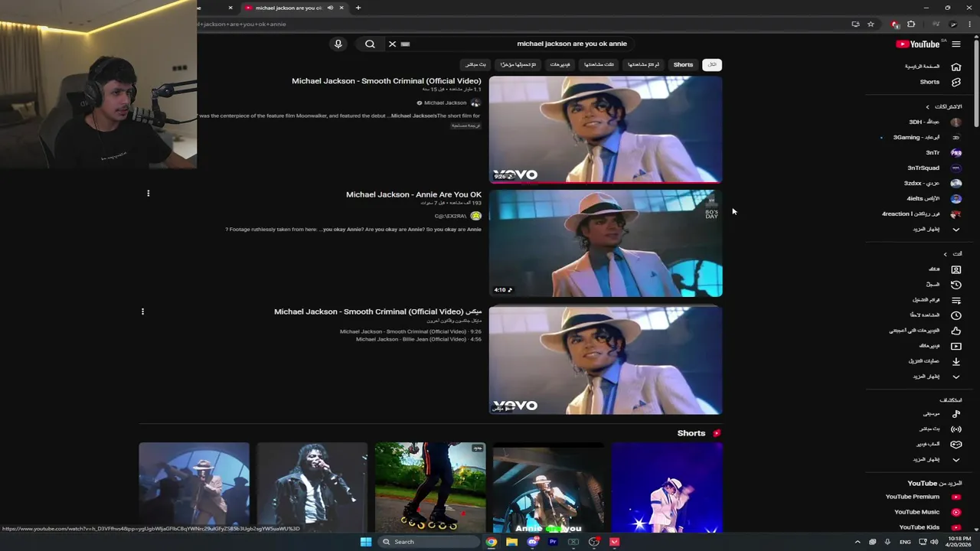Click the Windows taskbar Search box

pos(430,542)
